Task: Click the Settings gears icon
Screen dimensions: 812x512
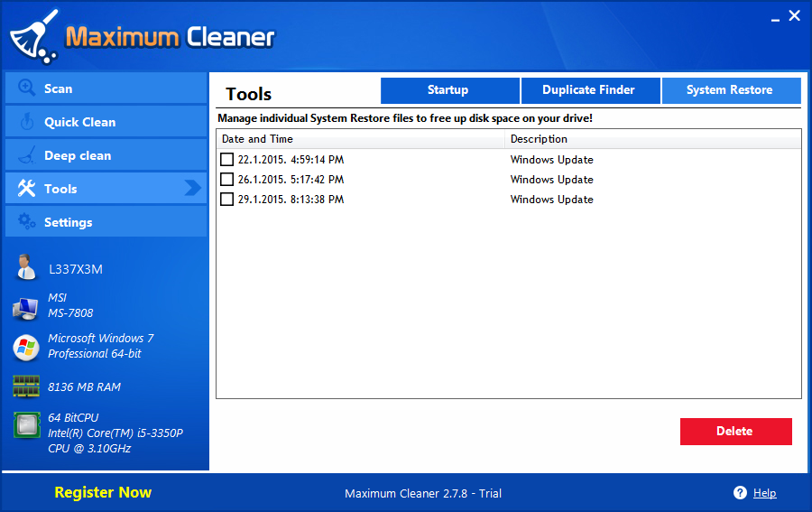Action: point(26,221)
